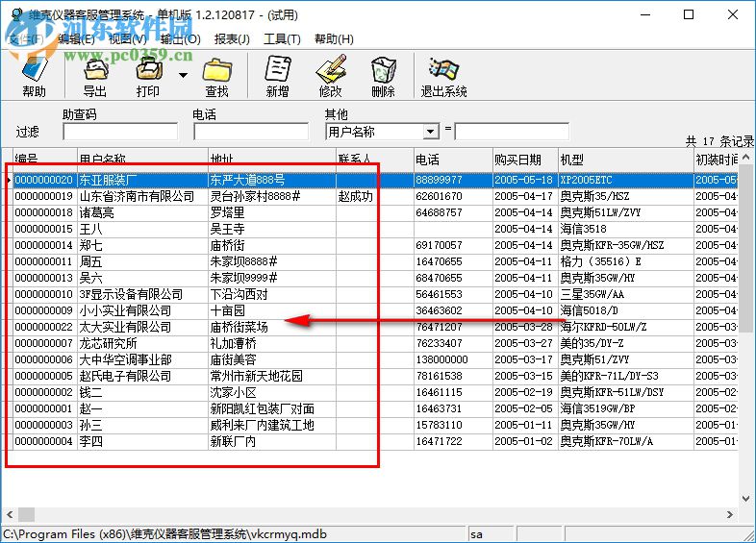The height and width of the screenshot is (543, 756).
Task: Click the 查找 folder search icon
Action: [x=217, y=70]
